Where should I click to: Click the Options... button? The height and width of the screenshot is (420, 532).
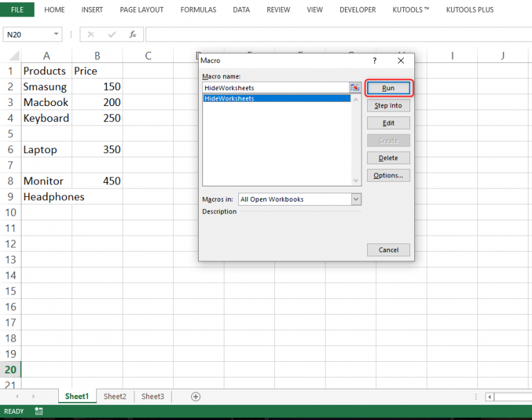[388, 175]
